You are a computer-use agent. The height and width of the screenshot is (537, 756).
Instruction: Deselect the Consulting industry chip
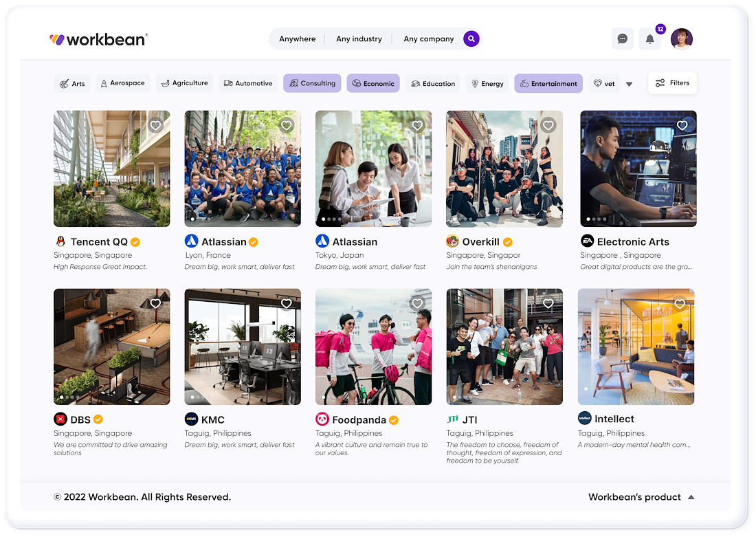coord(313,83)
